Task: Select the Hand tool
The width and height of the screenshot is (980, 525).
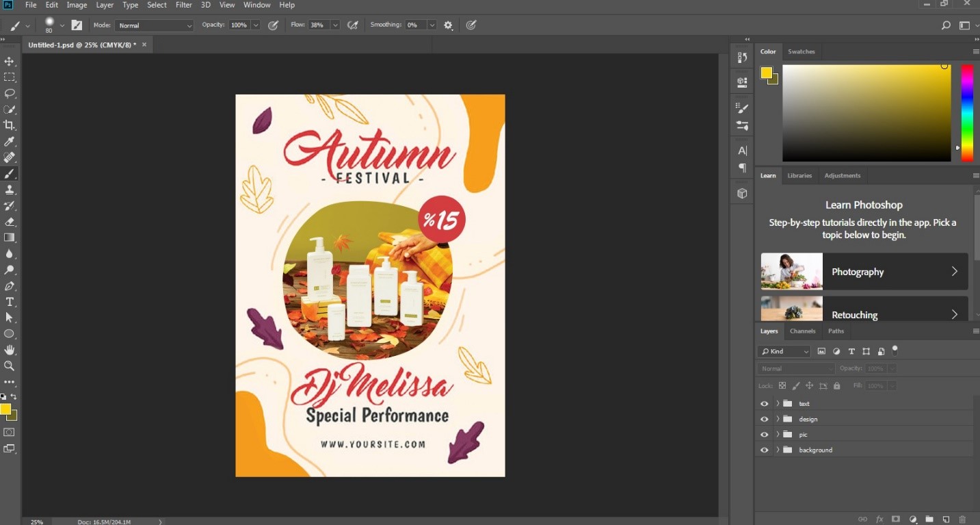Action: click(x=10, y=350)
